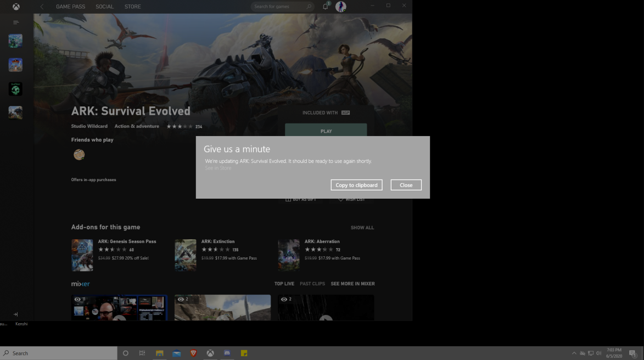Click the Windows taskbar Search box
This screenshot has height=360, width=644.
59,353
